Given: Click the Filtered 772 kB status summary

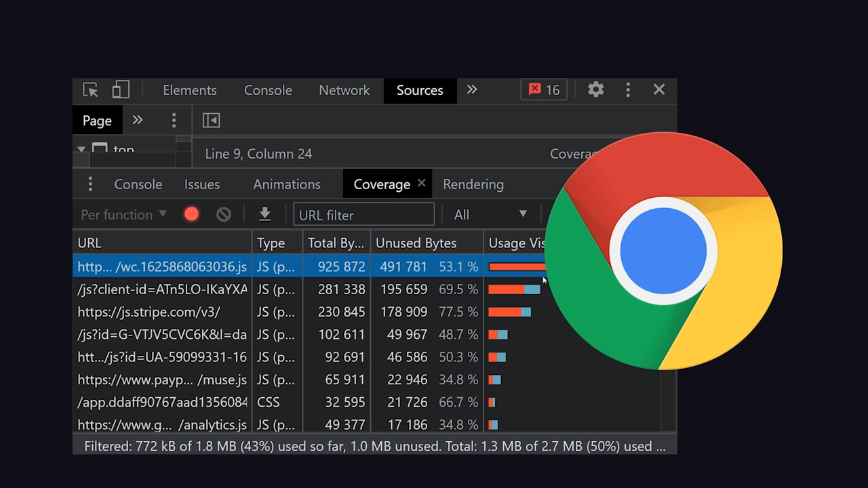Looking at the screenshot, I should pyautogui.click(x=374, y=446).
